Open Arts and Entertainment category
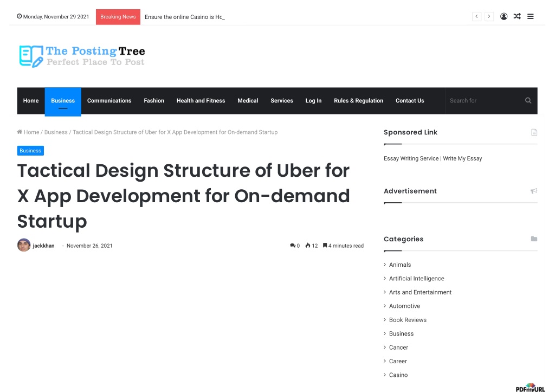 [420, 292]
